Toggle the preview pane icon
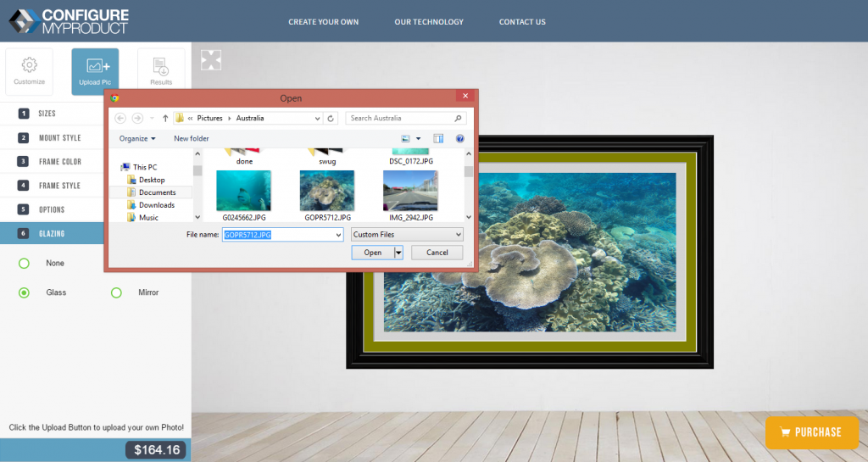868x462 pixels. point(438,138)
